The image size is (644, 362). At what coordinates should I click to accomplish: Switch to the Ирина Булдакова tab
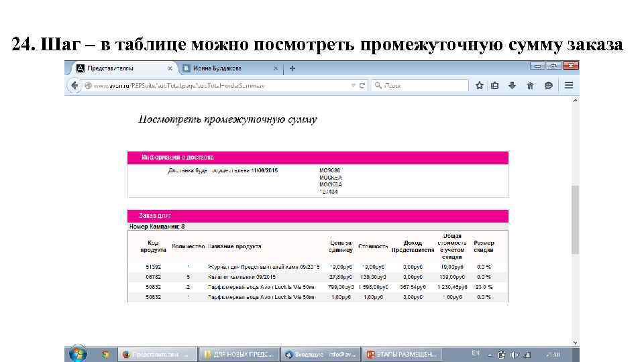pyautogui.click(x=230, y=68)
